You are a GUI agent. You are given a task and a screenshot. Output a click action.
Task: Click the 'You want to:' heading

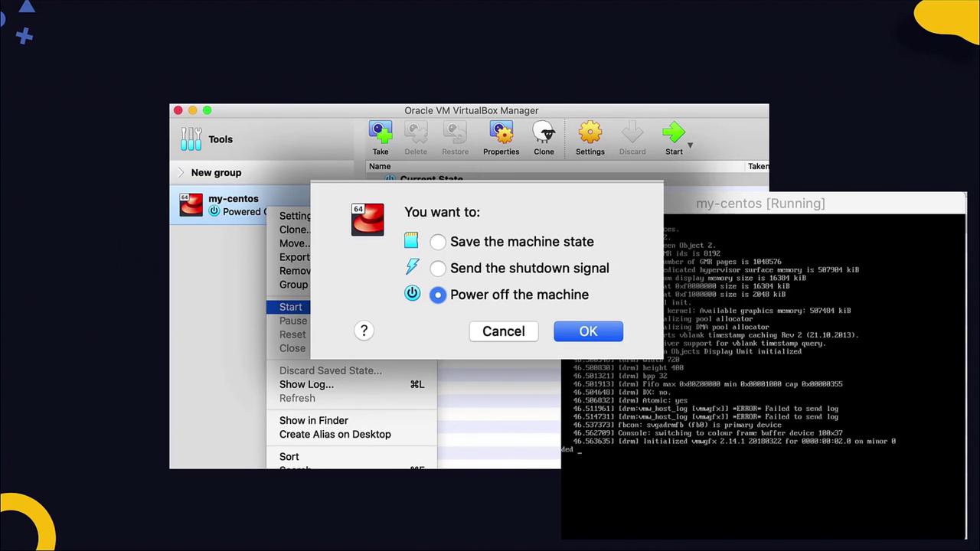click(443, 212)
